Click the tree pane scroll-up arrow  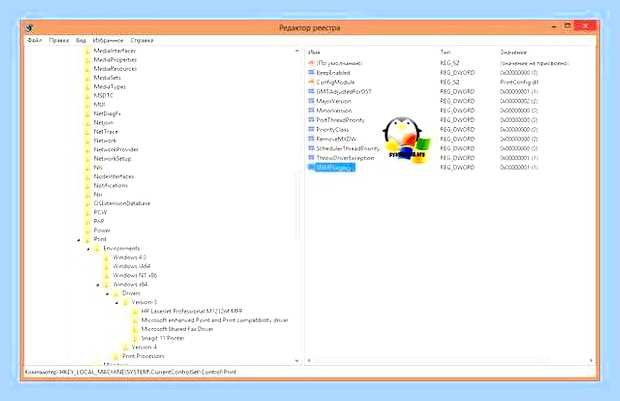coord(297,51)
